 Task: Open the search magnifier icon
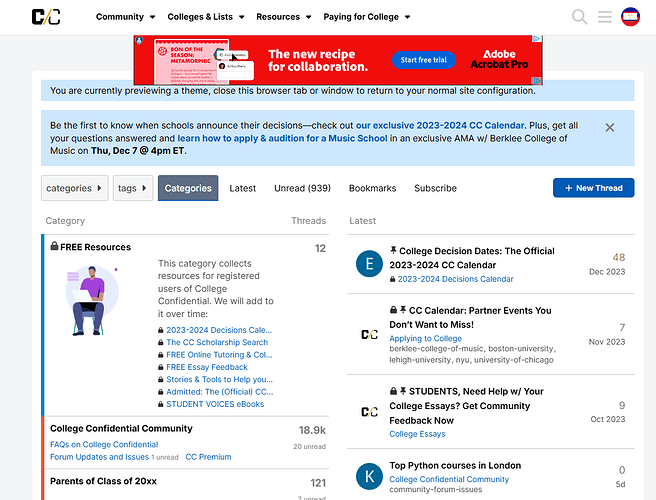pos(579,17)
